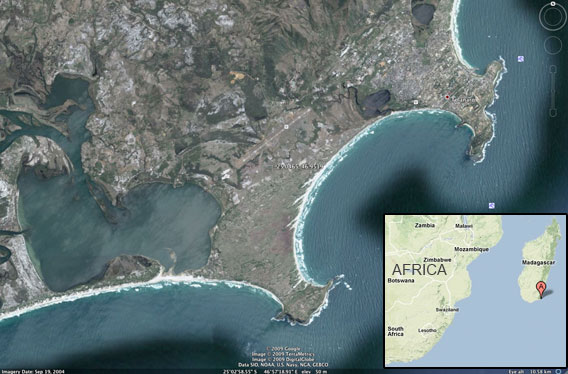Viewport: 568px width, 374px height.
Task: Click the small white square icon on the airstrip
Action: click(286, 126)
